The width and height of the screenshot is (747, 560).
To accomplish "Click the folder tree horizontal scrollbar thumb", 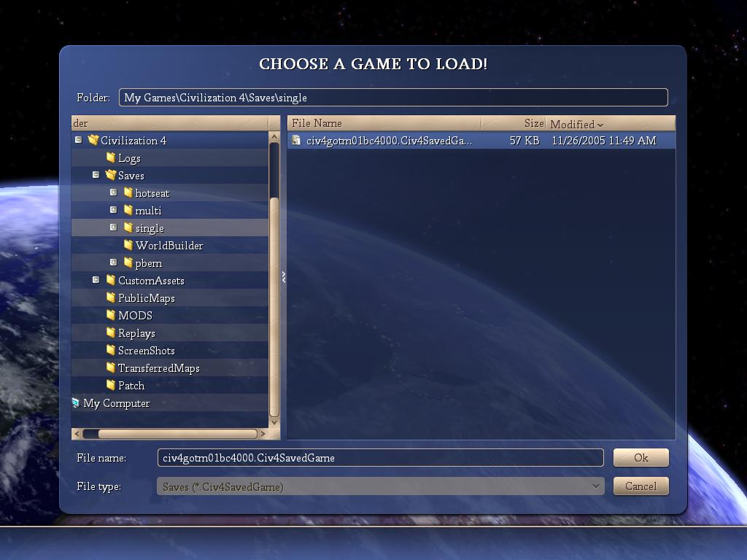I will (x=177, y=434).
